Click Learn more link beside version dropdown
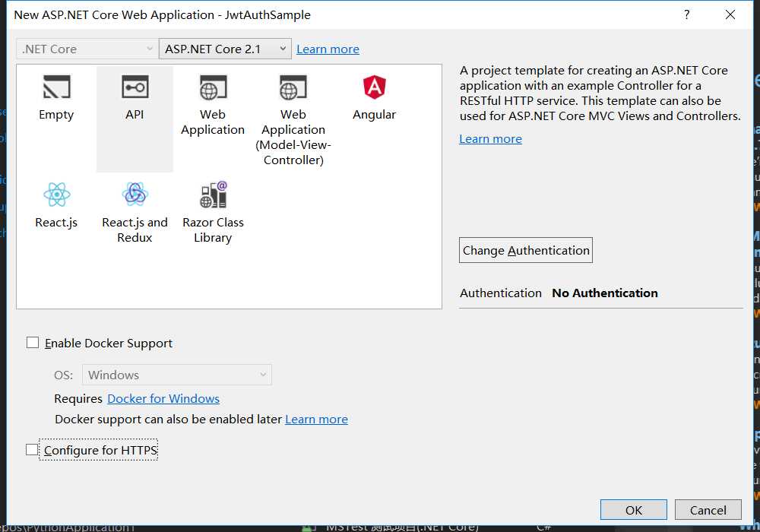Image resolution: width=760 pixels, height=532 pixels. 328,49
